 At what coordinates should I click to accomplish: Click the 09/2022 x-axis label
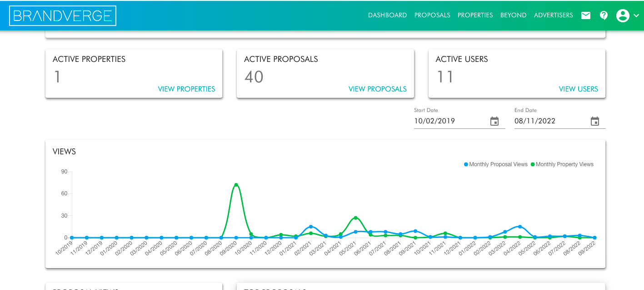[587, 248]
